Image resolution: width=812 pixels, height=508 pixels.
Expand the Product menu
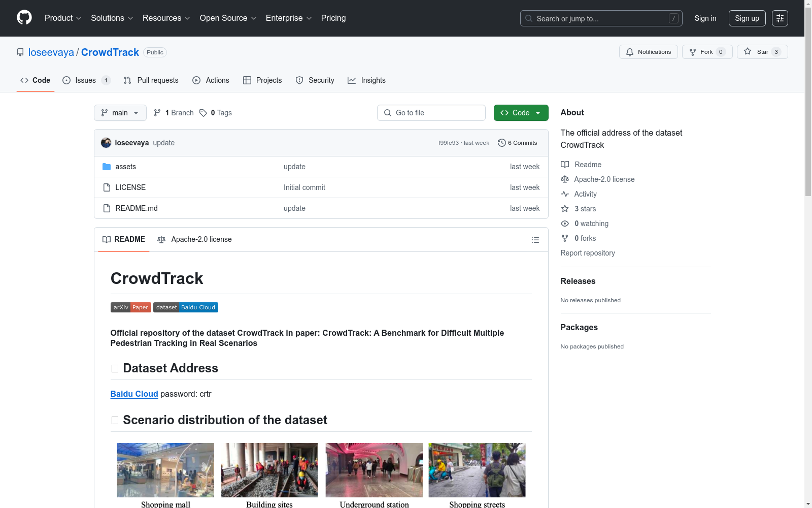pos(63,18)
